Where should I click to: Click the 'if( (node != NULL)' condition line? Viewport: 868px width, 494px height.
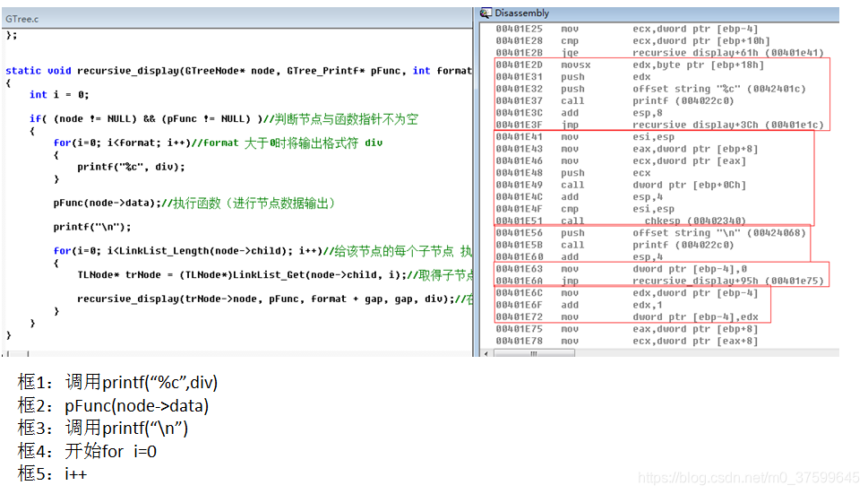click(x=224, y=119)
